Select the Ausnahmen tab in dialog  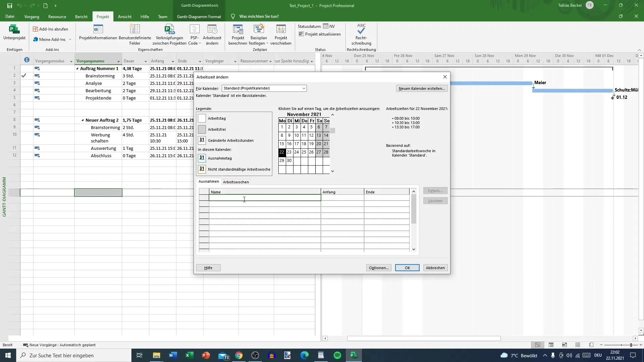[209, 181]
